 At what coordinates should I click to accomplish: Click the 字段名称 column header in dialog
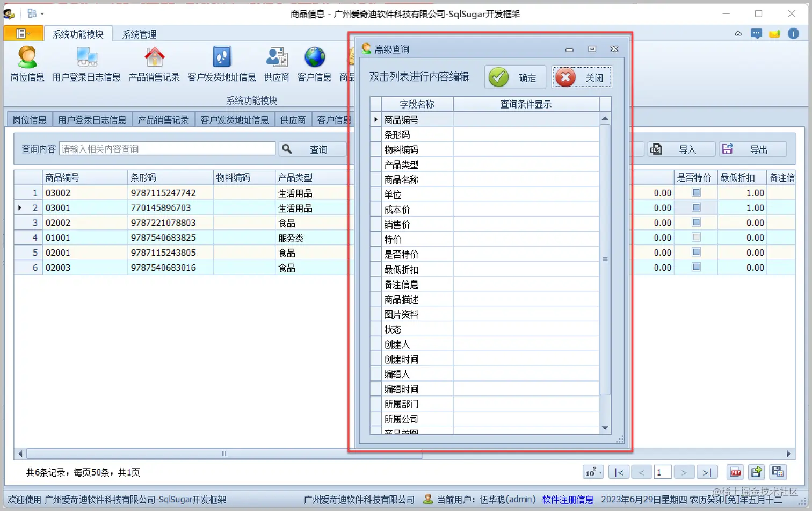click(x=417, y=104)
